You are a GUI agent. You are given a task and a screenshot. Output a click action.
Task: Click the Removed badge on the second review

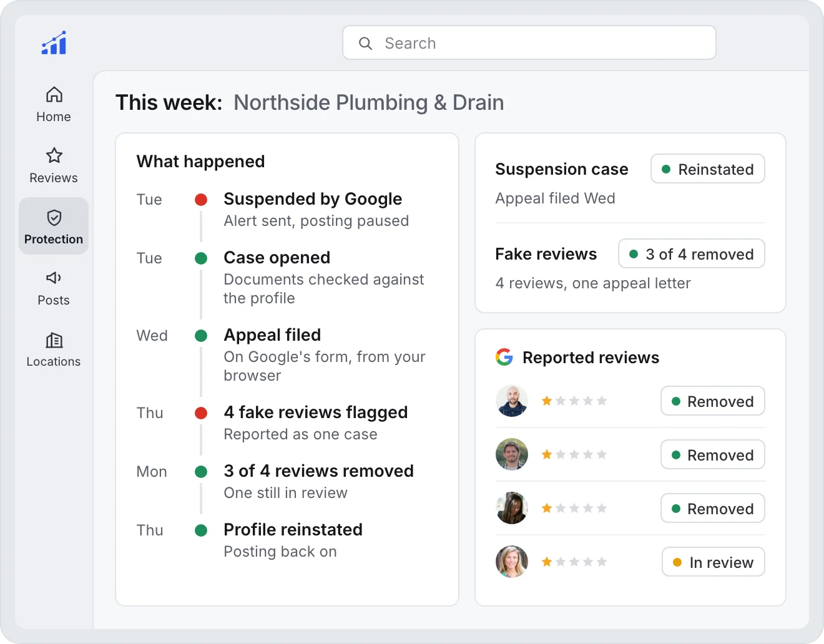(713, 455)
